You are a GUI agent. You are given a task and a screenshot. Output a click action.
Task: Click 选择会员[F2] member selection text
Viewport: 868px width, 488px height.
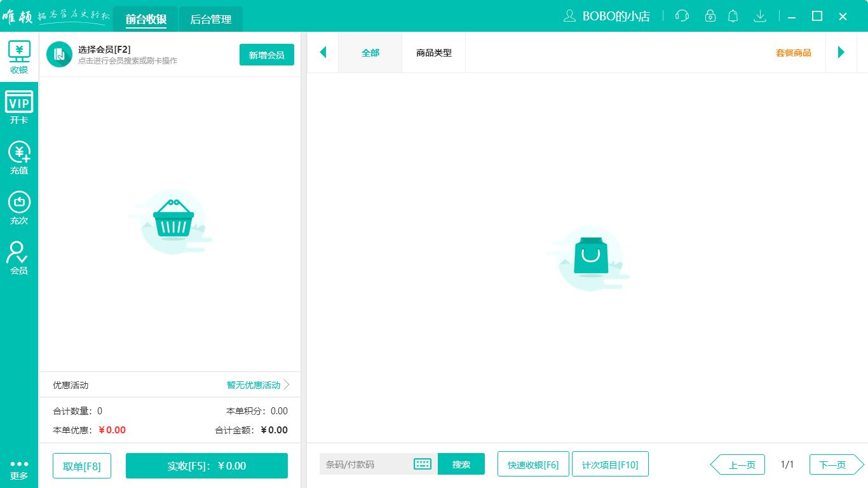click(x=104, y=50)
